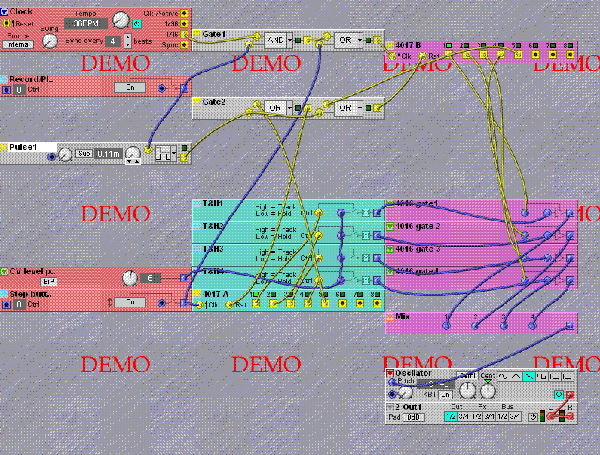The image size is (600, 455).
Task: Click the T&H1 blue output port
Action: click(x=377, y=213)
